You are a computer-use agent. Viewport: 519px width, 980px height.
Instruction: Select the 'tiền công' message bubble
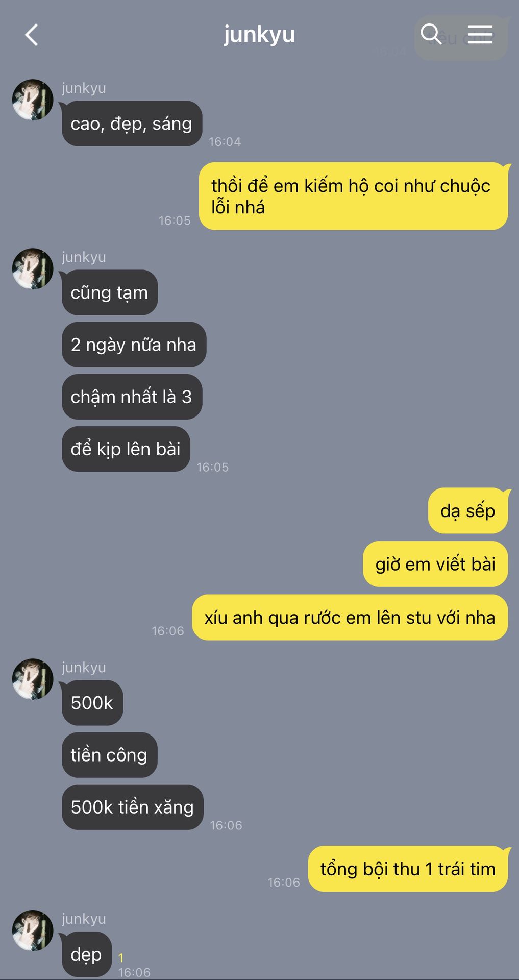(109, 755)
